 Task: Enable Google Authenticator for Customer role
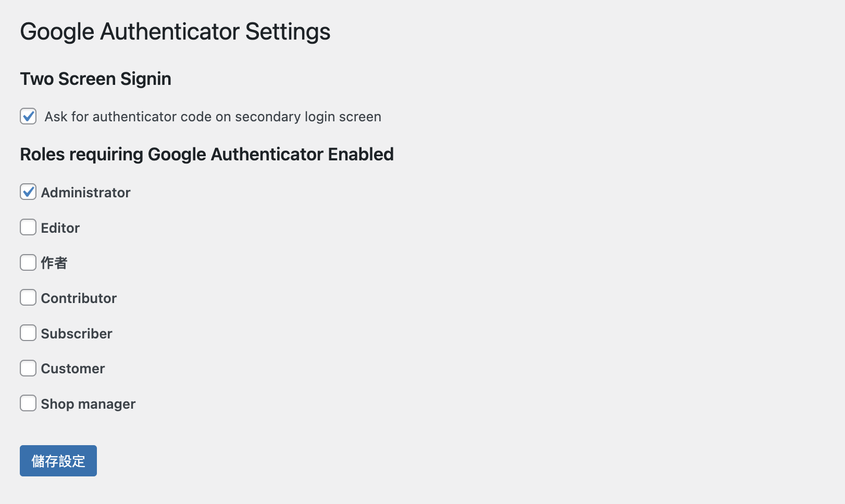click(x=28, y=368)
